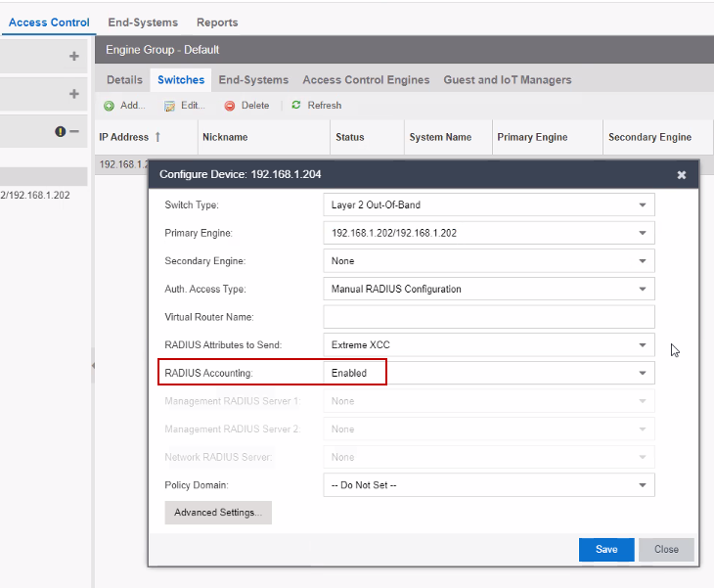Sort by IP Address ascending arrow
Image resolution: width=714 pixels, height=588 pixels.
(x=157, y=137)
